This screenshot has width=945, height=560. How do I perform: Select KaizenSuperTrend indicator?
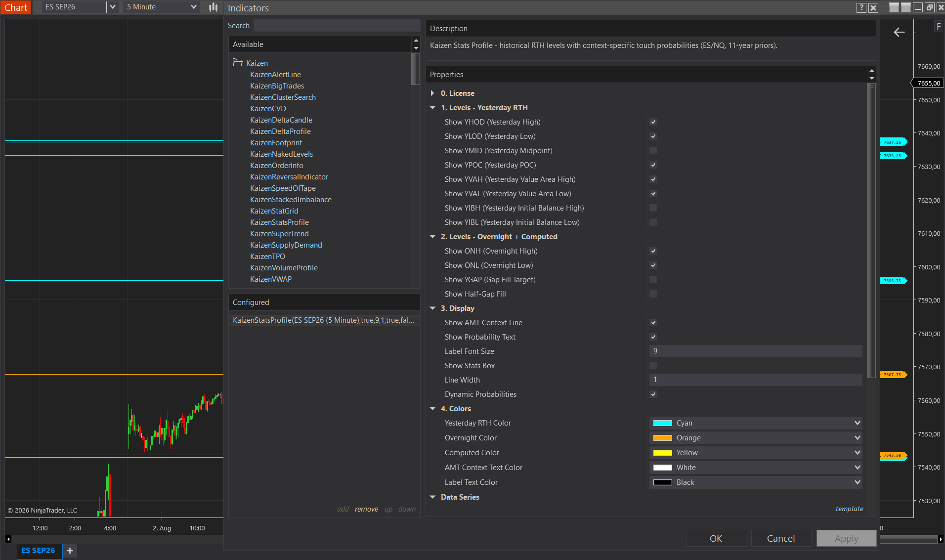pos(279,234)
